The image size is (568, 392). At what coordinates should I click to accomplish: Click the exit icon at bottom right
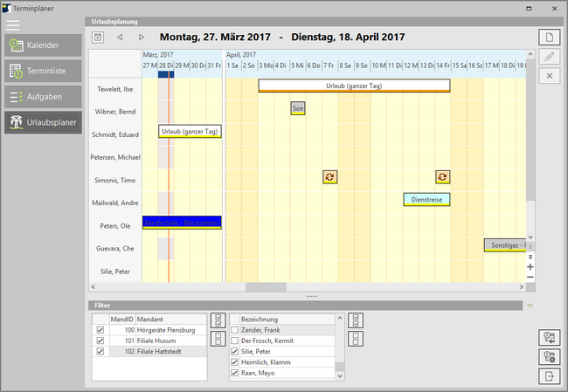[548, 376]
